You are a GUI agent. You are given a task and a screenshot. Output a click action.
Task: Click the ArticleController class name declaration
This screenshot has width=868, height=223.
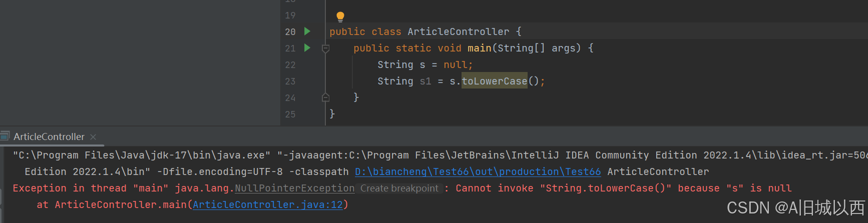[458, 31]
